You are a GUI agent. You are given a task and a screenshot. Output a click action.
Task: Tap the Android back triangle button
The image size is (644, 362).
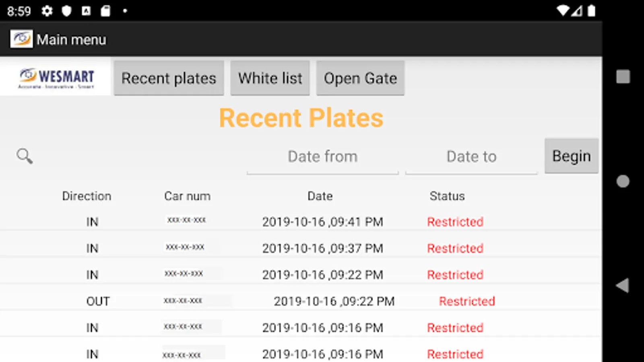tap(623, 286)
